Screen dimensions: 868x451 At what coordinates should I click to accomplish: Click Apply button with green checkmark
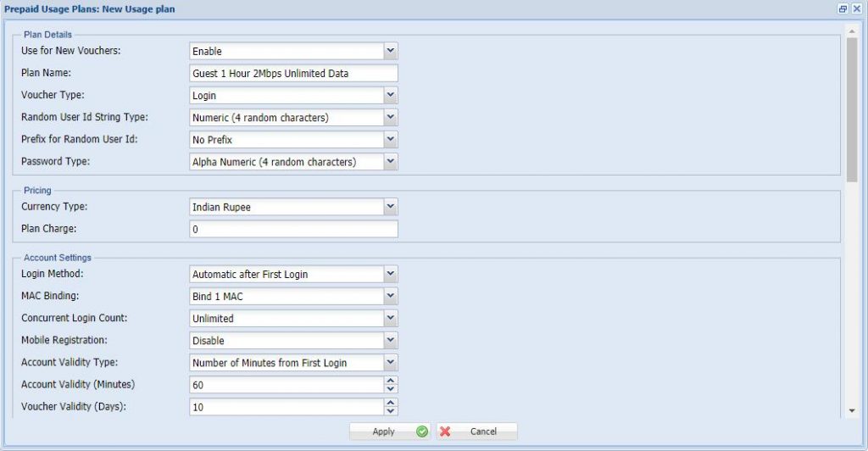(x=390, y=432)
